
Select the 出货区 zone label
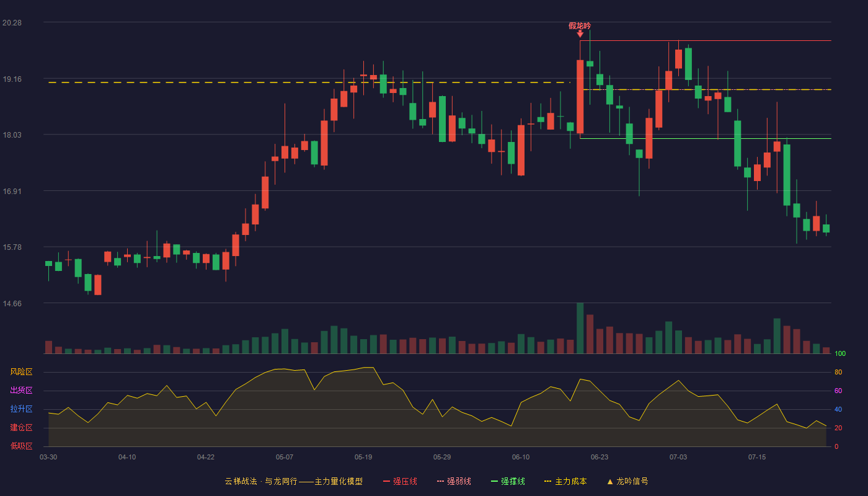[21, 391]
